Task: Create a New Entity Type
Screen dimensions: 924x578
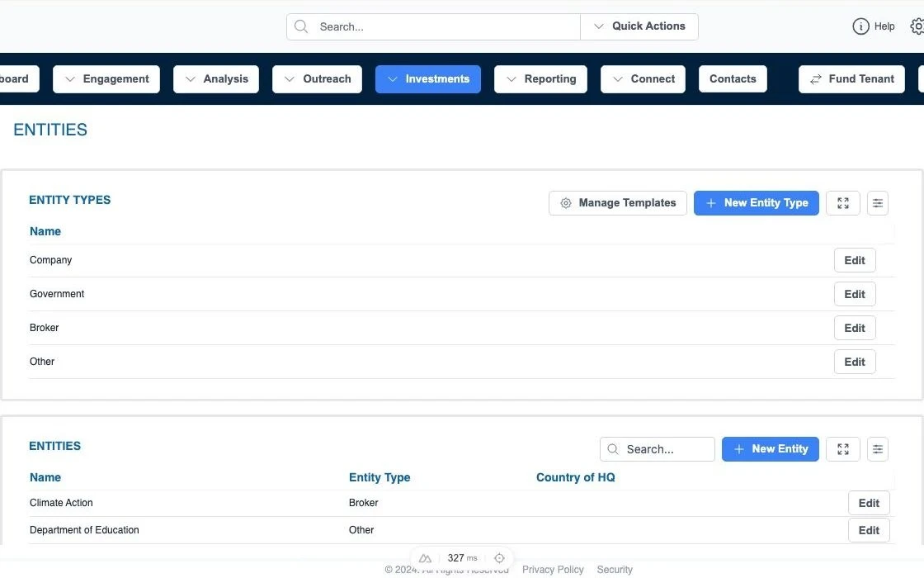Action: point(756,203)
